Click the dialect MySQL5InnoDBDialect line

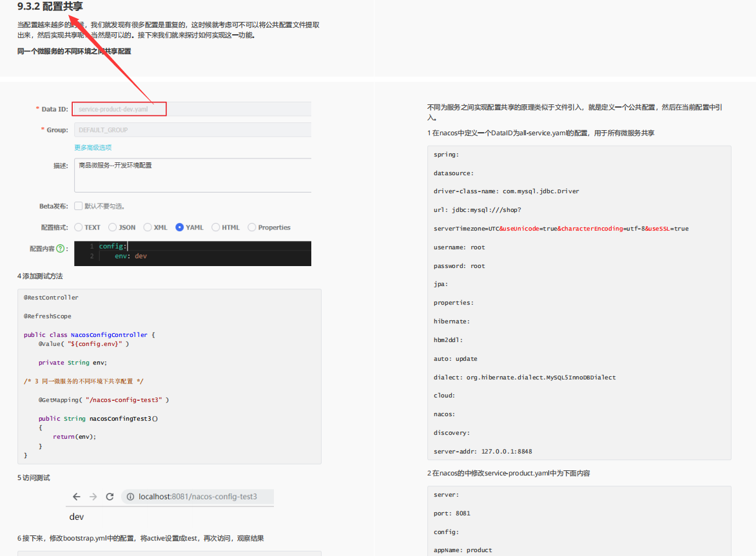tap(525, 378)
